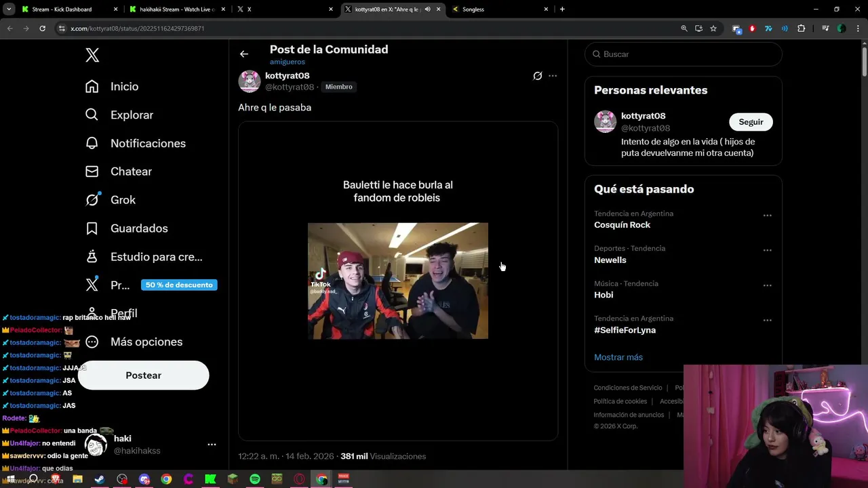Image resolution: width=868 pixels, height=488 pixels.
Task: Open Kick app in taskbar
Action: (210, 479)
